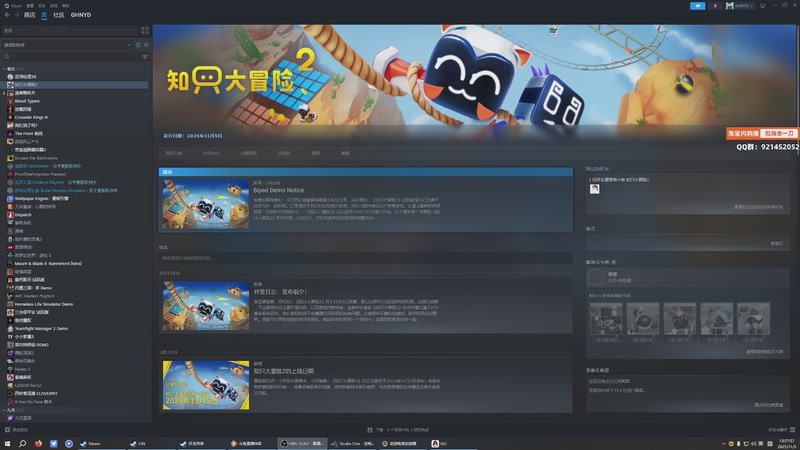The image size is (800, 450).
Task: Click the ready-to-play filter icon beside the clock
Action: 146,45
